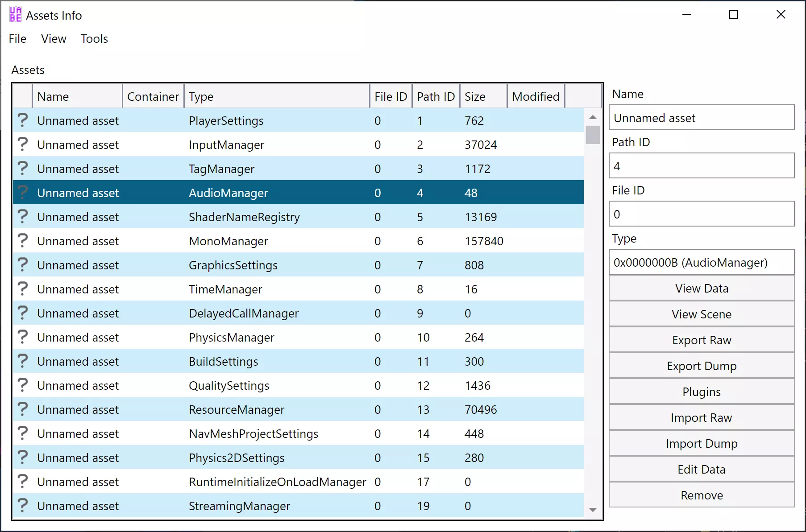Click the Export Dump button
The height and width of the screenshot is (532, 806).
pos(702,366)
